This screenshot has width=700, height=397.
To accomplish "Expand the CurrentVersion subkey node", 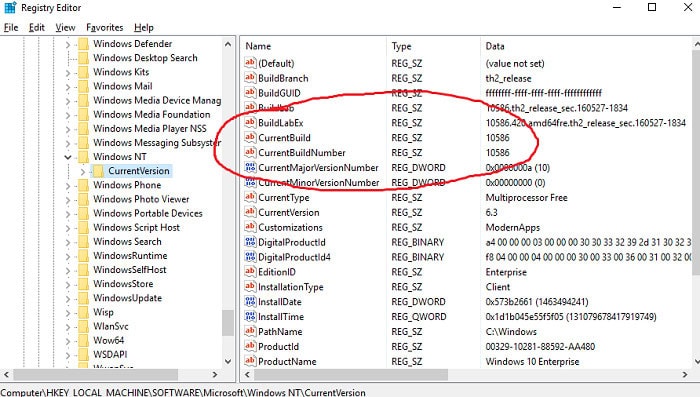I will [x=83, y=171].
